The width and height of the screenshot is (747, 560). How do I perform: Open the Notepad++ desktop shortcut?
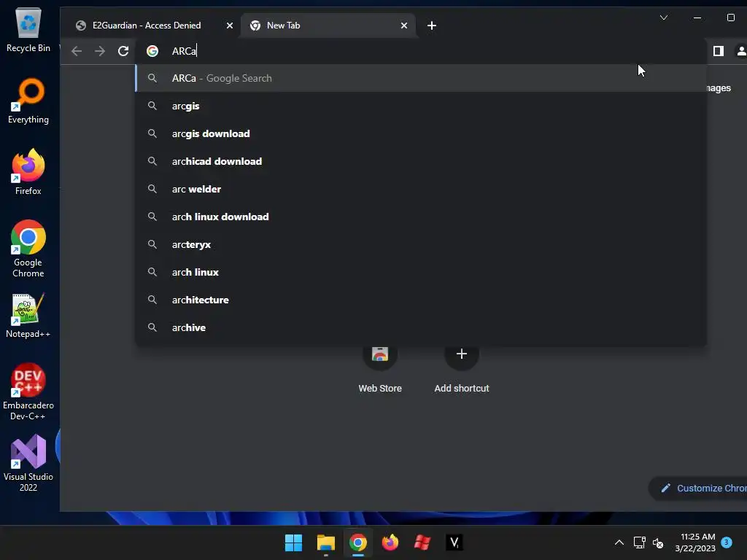click(x=28, y=315)
